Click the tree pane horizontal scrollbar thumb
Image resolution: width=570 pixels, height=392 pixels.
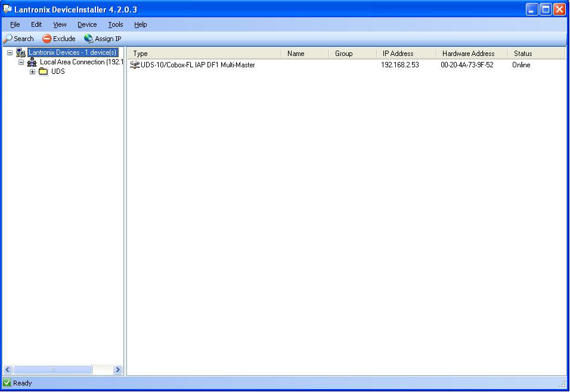pos(52,370)
